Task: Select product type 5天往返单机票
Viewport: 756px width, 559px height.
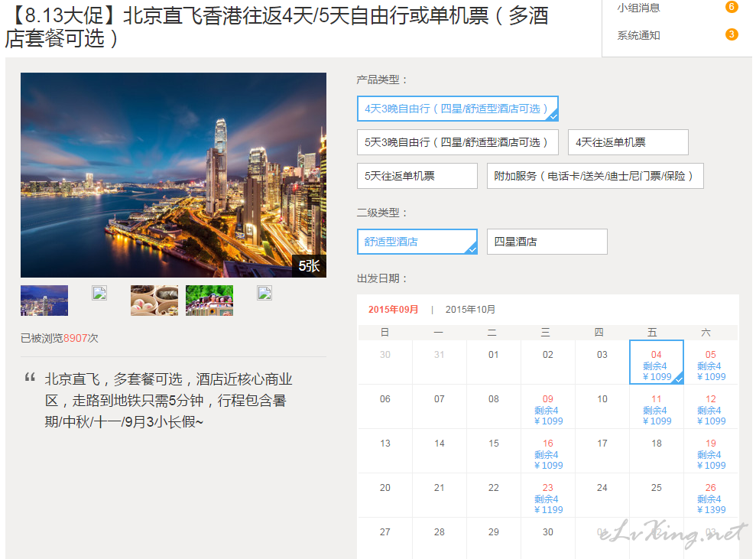Action: [x=417, y=176]
